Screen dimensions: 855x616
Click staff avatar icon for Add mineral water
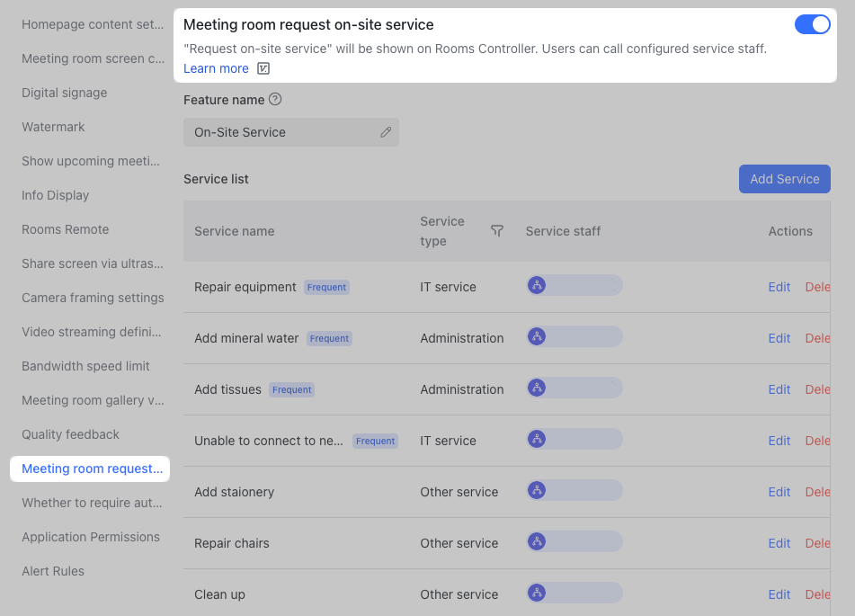tap(537, 335)
